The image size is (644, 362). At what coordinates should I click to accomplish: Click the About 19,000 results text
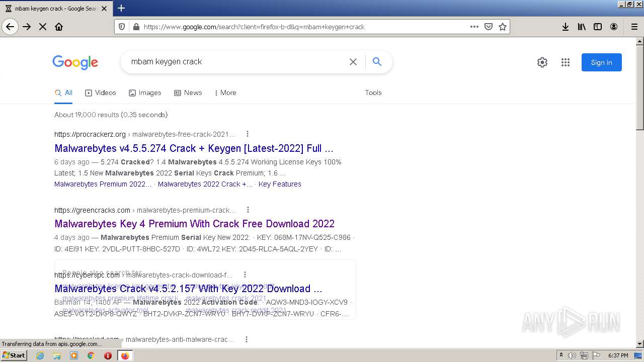(111, 115)
